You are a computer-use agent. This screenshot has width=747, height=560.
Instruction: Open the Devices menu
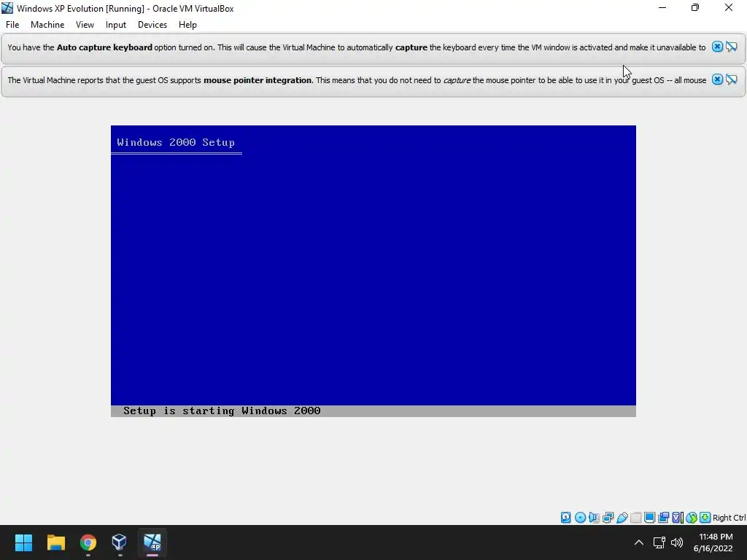(x=152, y=25)
